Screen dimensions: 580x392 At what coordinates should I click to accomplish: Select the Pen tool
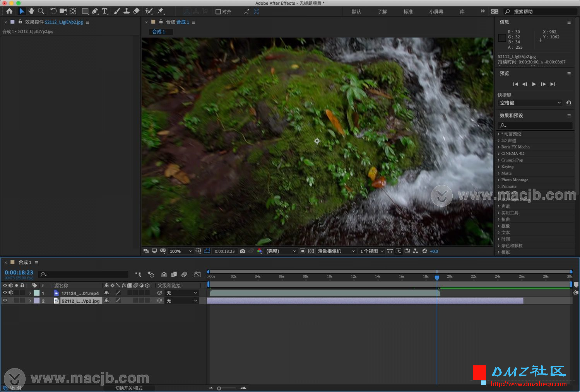coord(95,11)
